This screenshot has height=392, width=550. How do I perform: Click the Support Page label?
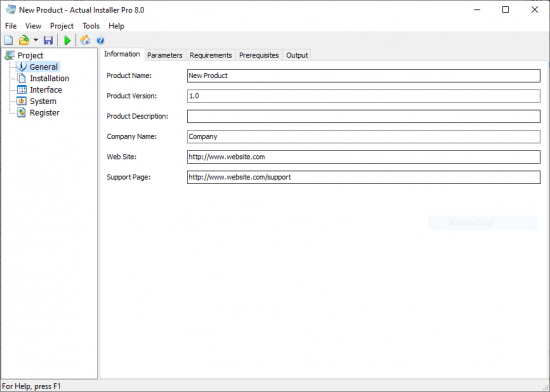coord(128,177)
